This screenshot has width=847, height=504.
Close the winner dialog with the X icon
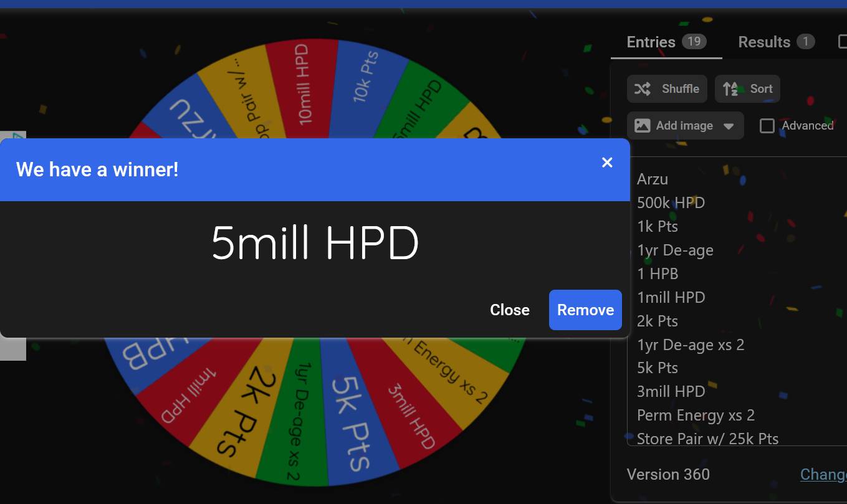(x=607, y=163)
